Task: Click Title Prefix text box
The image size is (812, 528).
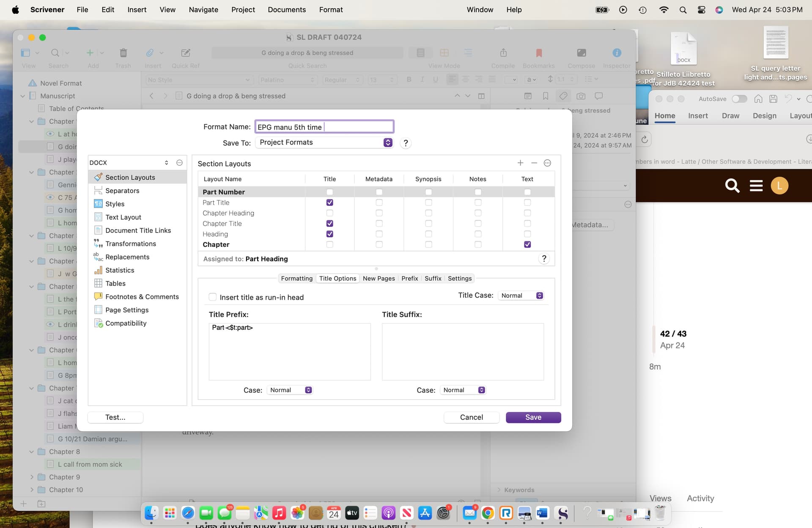Action: (x=289, y=352)
